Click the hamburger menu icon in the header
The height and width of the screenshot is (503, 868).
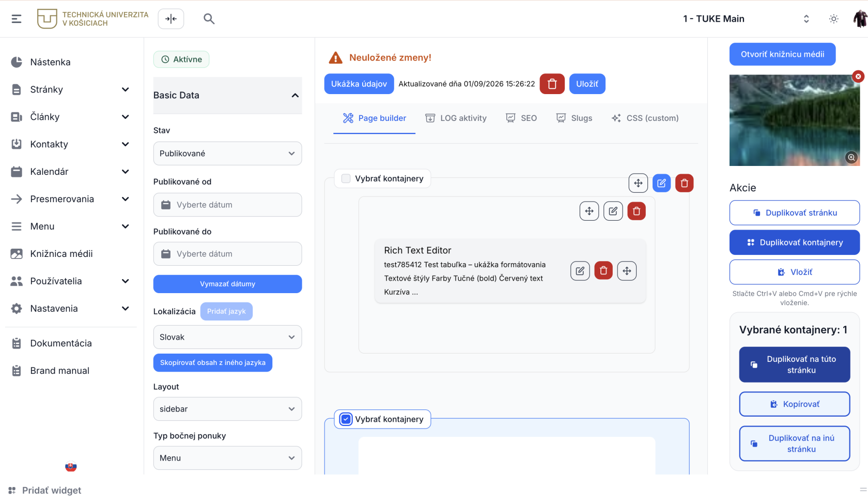coord(17,19)
